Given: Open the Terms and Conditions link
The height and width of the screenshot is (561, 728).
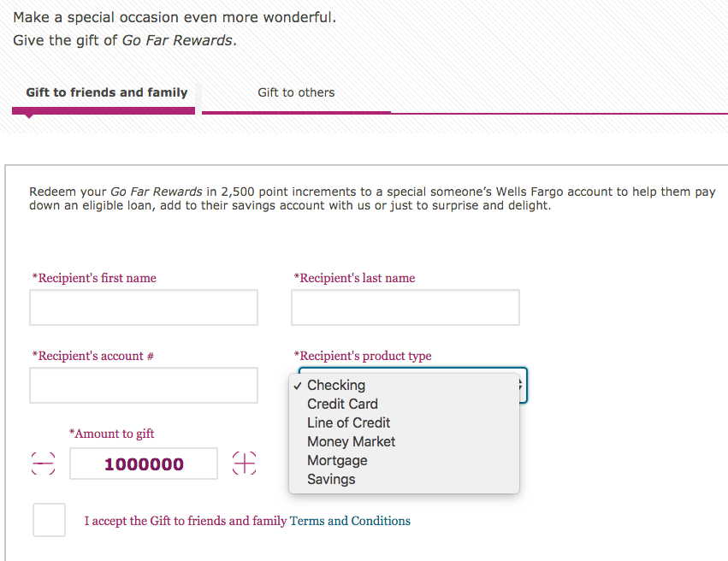Looking at the screenshot, I should click(x=350, y=521).
